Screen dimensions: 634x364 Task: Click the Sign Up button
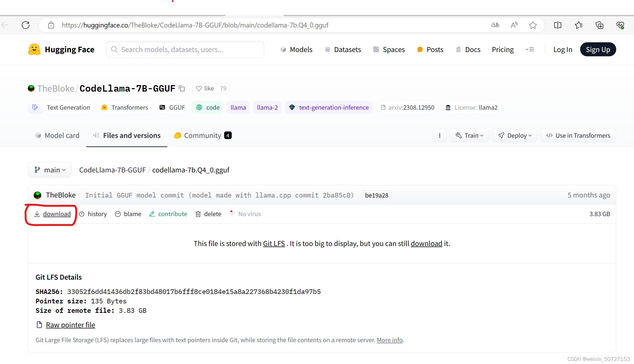pyautogui.click(x=598, y=49)
